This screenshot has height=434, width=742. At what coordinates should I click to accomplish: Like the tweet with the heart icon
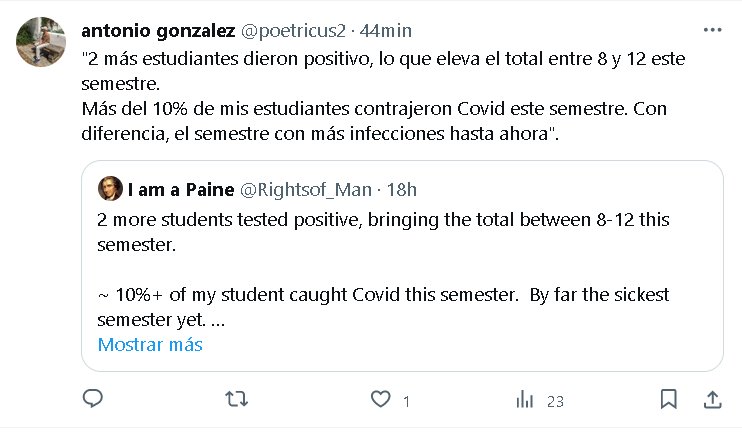380,400
